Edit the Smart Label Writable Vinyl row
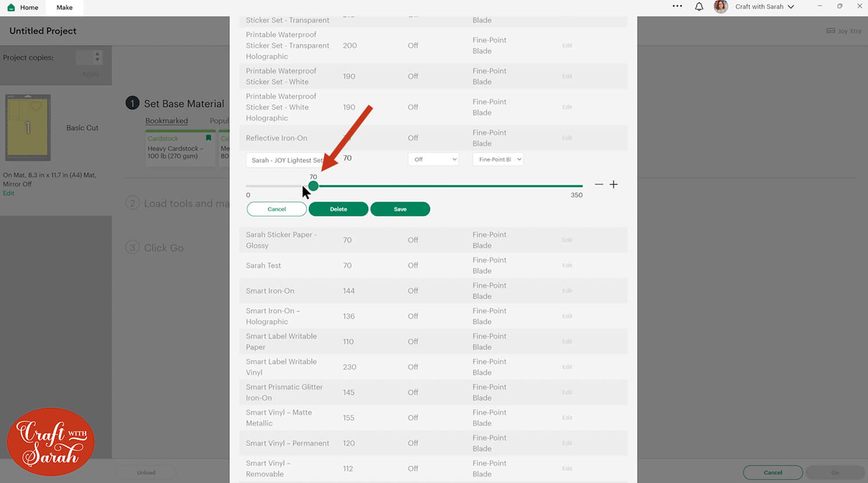 point(567,367)
